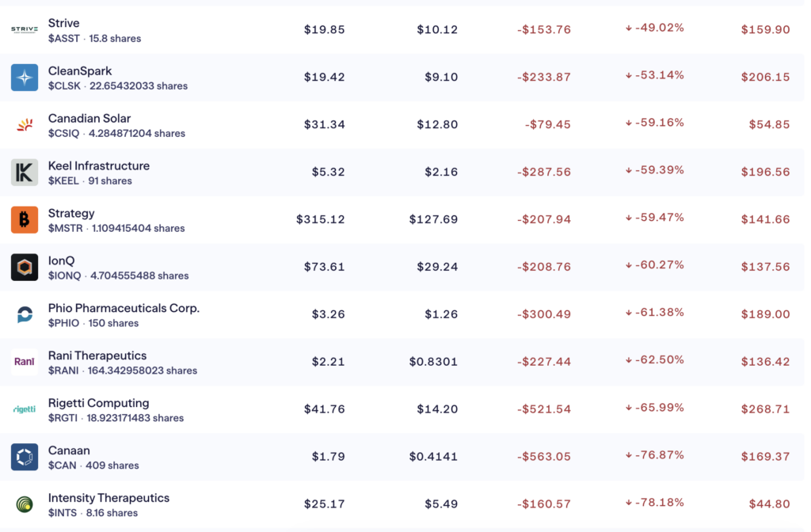Open the Rigetti Computing holding row

click(x=98, y=403)
